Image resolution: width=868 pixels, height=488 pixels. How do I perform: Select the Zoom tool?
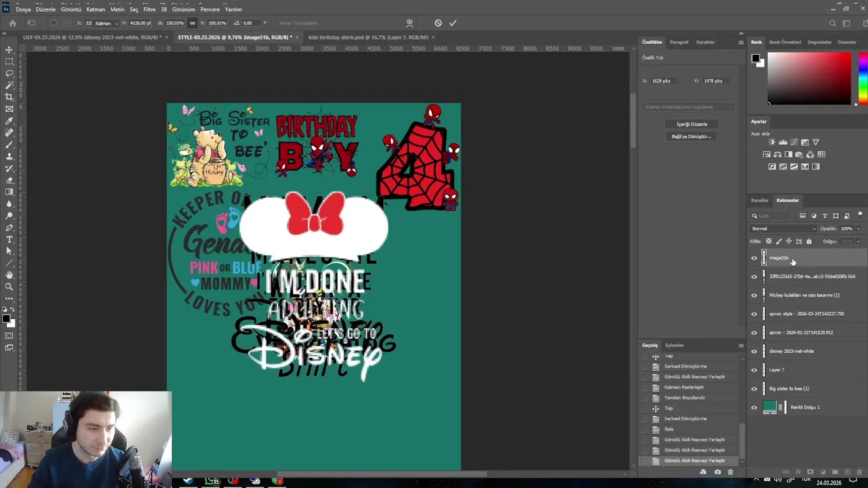coord(9,287)
